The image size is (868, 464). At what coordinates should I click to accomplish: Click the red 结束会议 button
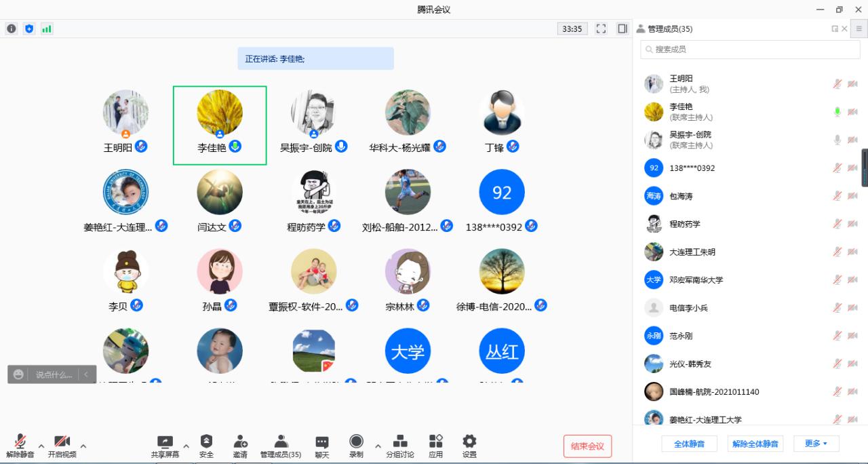coord(587,446)
